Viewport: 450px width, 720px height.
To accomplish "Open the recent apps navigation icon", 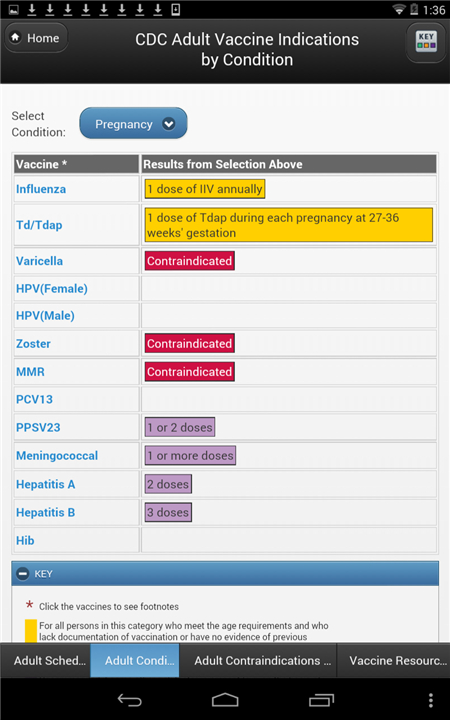I will (x=321, y=700).
